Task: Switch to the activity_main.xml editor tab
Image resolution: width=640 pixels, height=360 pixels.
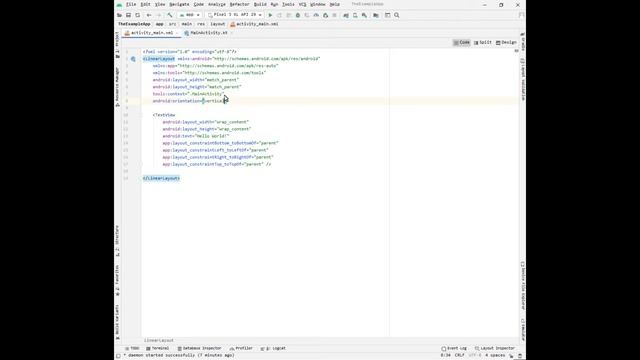Action: click(152, 33)
